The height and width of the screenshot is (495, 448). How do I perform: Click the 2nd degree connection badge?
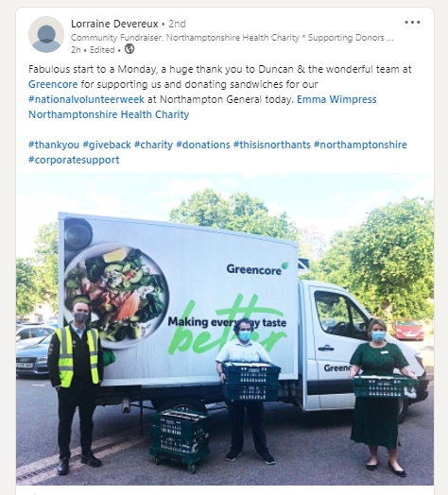[177, 24]
